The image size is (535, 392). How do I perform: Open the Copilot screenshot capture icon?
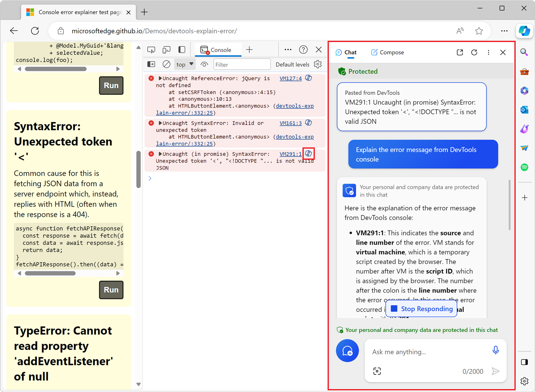pos(377,371)
